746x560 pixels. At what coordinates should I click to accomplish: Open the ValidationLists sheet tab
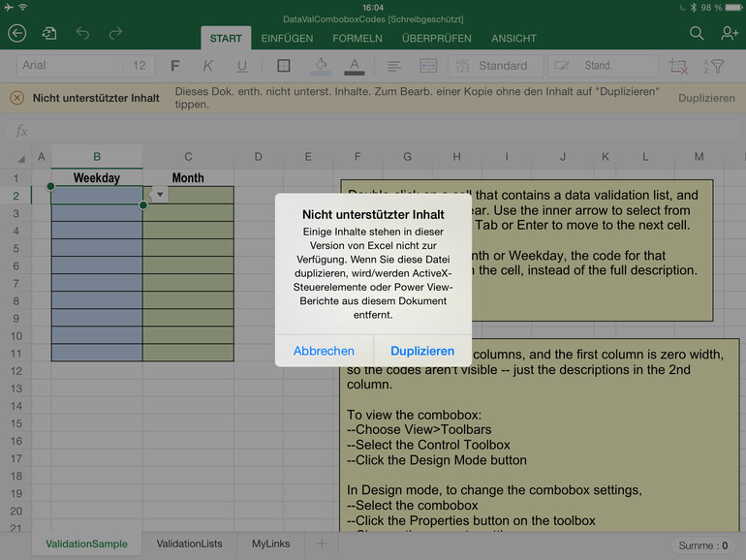point(189,544)
